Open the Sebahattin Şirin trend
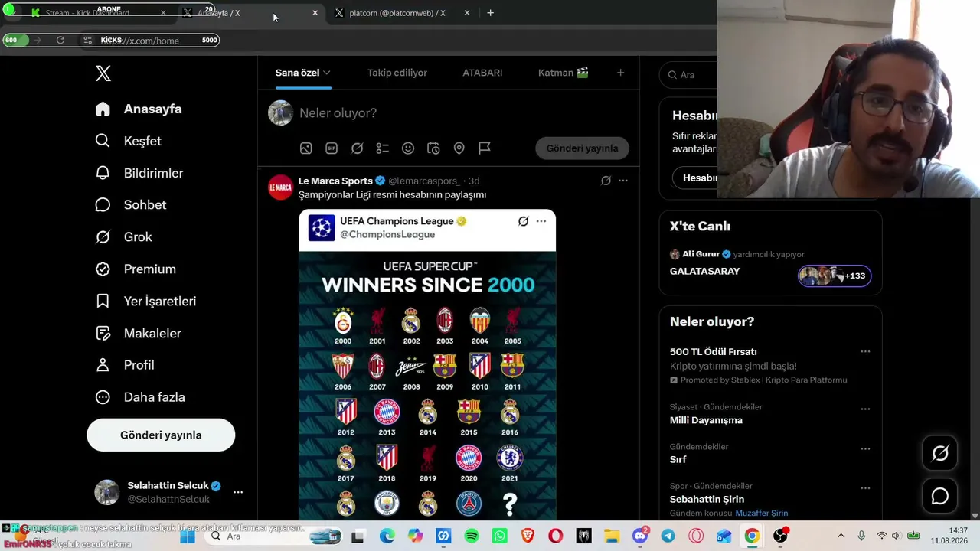The height and width of the screenshot is (551, 980). click(707, 499)
